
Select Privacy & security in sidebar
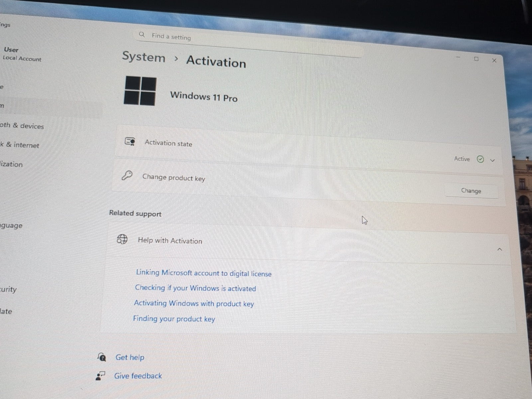tap(8, 289)
